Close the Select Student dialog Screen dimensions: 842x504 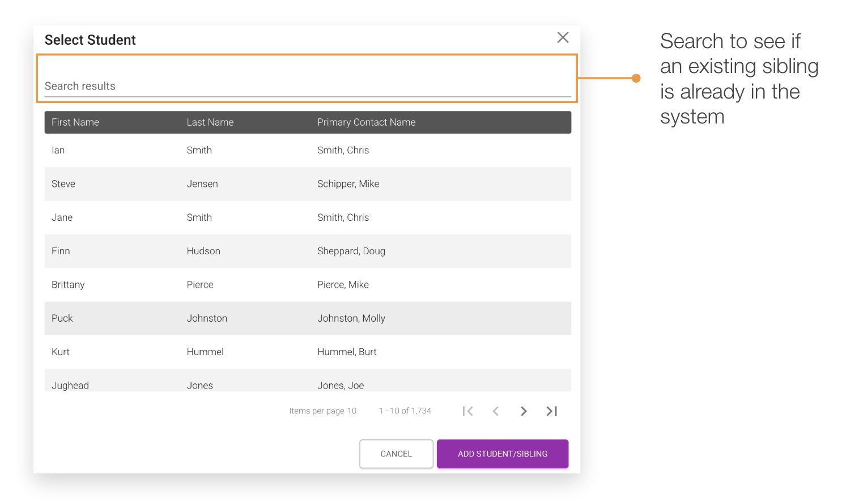(563, 37)
